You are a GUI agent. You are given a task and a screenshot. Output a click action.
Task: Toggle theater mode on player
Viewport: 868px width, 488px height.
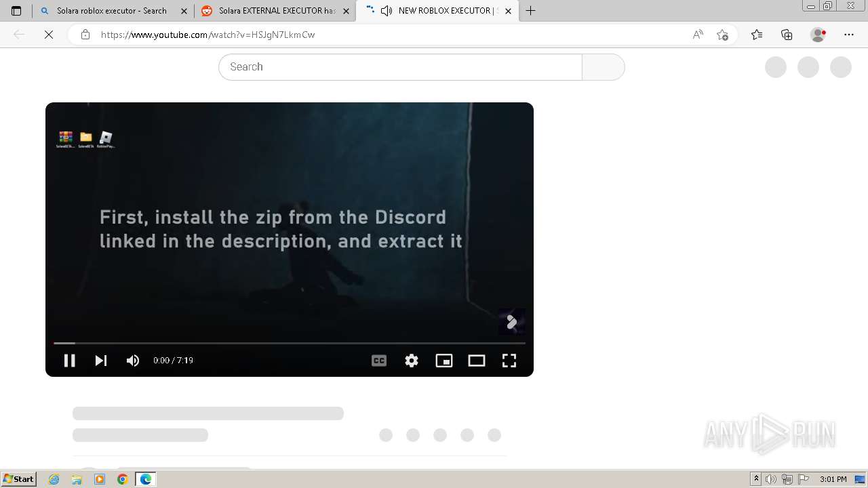(477, 361)
